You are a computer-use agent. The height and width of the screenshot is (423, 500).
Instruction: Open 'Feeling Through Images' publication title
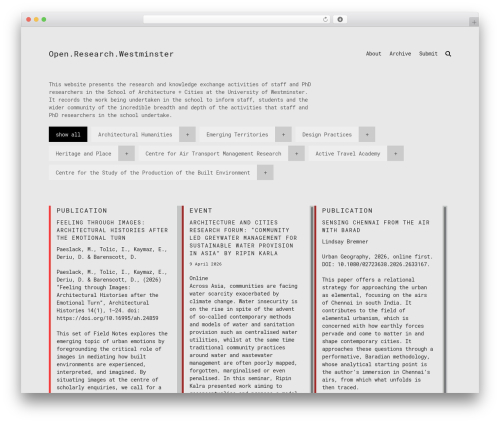[x=112, y=230]
